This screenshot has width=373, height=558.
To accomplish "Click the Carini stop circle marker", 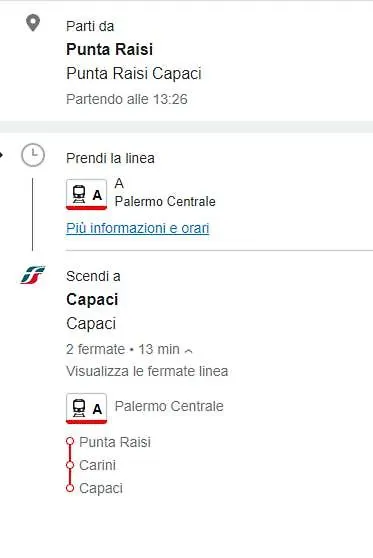I will point(70,465).
